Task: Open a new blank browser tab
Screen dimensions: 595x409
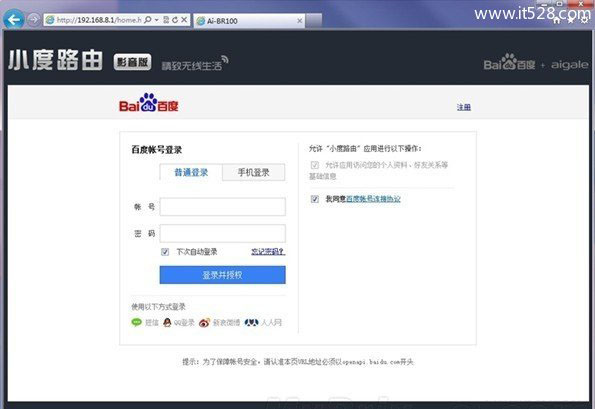Action: click(x=314, y=20)
